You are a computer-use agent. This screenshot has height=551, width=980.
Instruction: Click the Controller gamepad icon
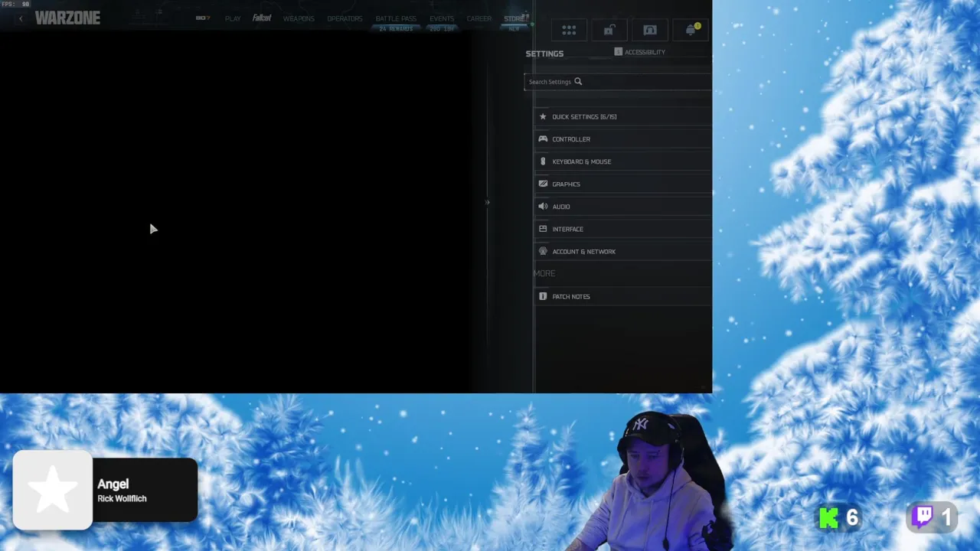tap(543, 139)
